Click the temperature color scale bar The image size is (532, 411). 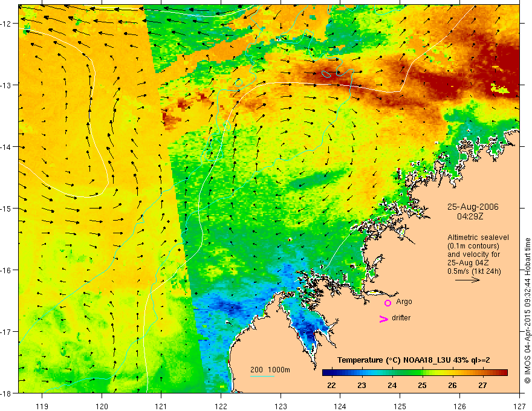(x=415, y=373)
